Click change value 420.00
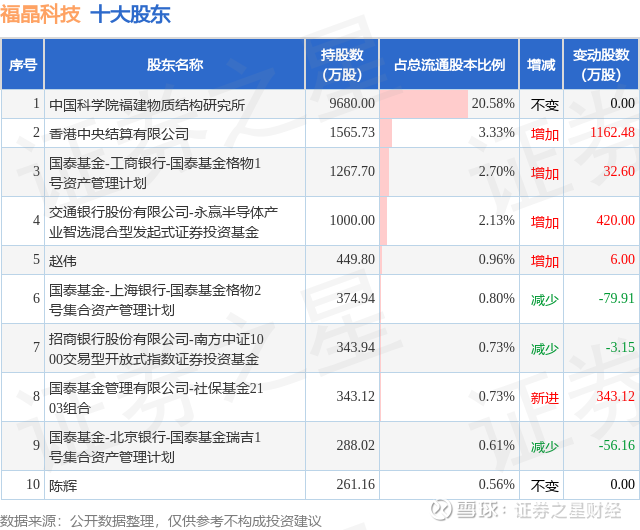 click(616, 220)
